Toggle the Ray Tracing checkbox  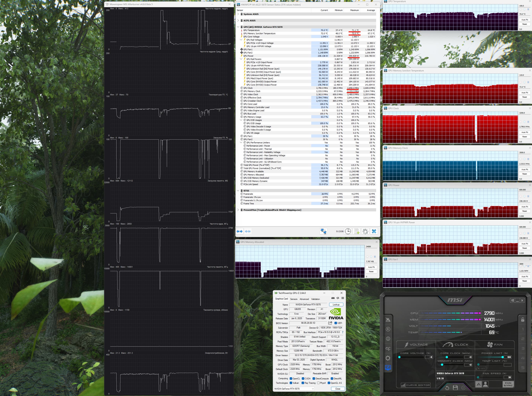click(x=303, y=383)
